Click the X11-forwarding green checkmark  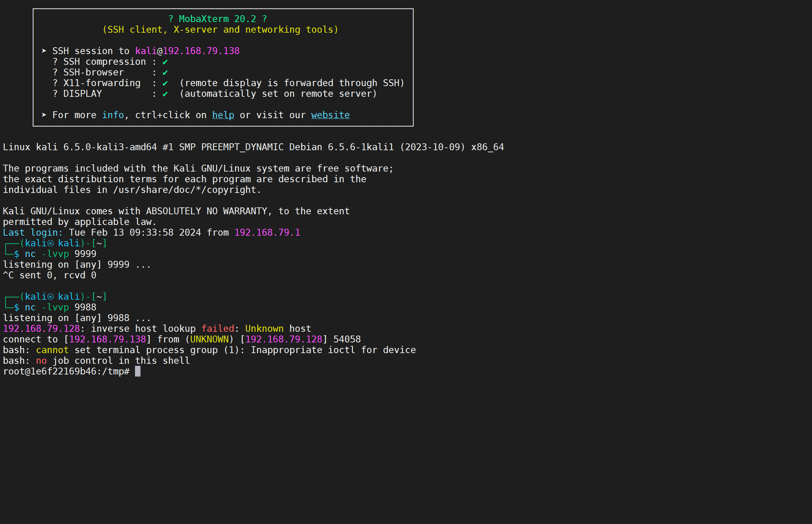(x=165, y=83)
